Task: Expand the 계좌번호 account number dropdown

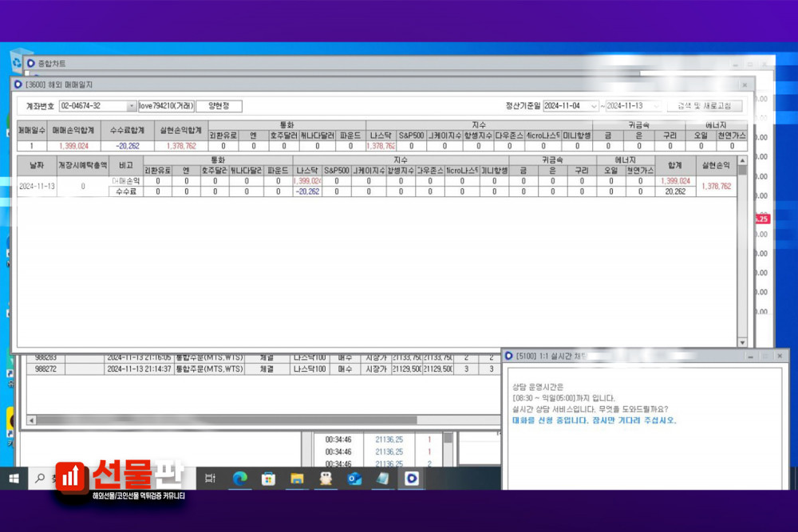Action: pyautogui.click(x=132, y=106)
